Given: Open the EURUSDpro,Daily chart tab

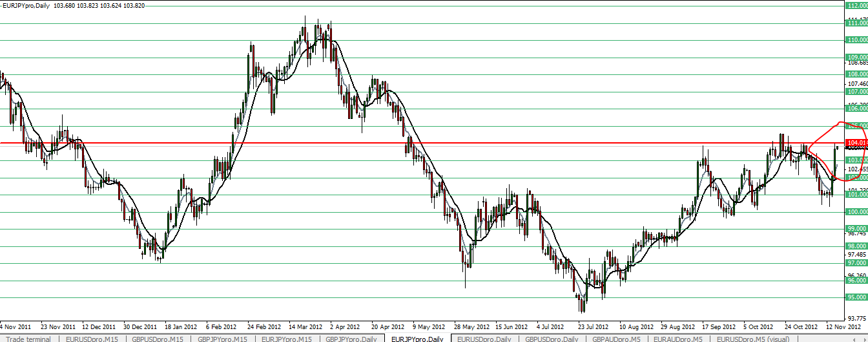Looking at the screenshot, I should (x=484, y=338).
